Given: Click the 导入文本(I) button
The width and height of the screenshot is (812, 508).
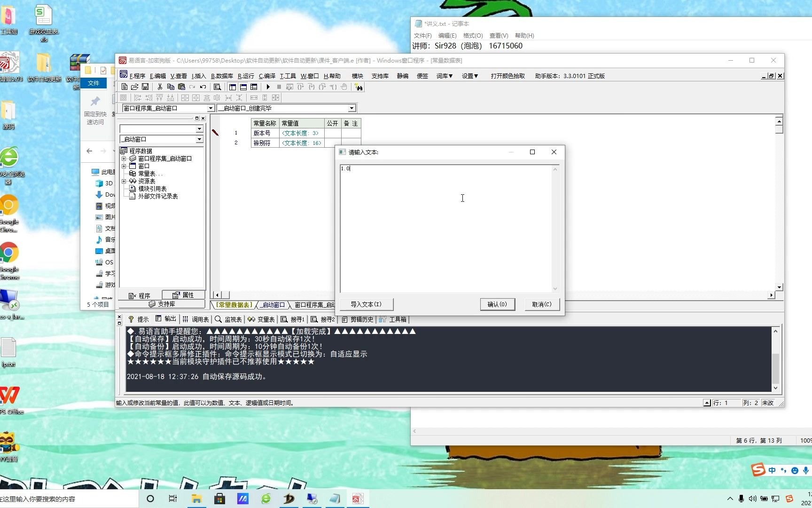Looking at the screenshot, I should [366, 304].
